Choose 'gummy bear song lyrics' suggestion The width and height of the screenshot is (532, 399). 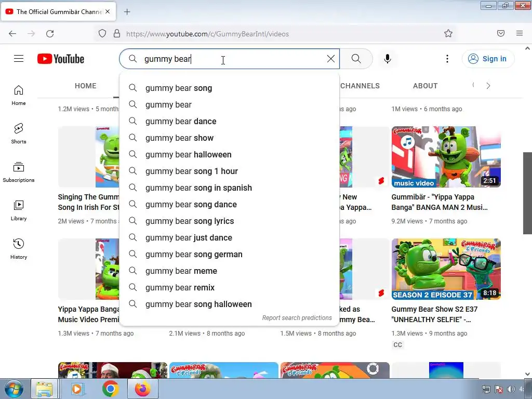229,221
